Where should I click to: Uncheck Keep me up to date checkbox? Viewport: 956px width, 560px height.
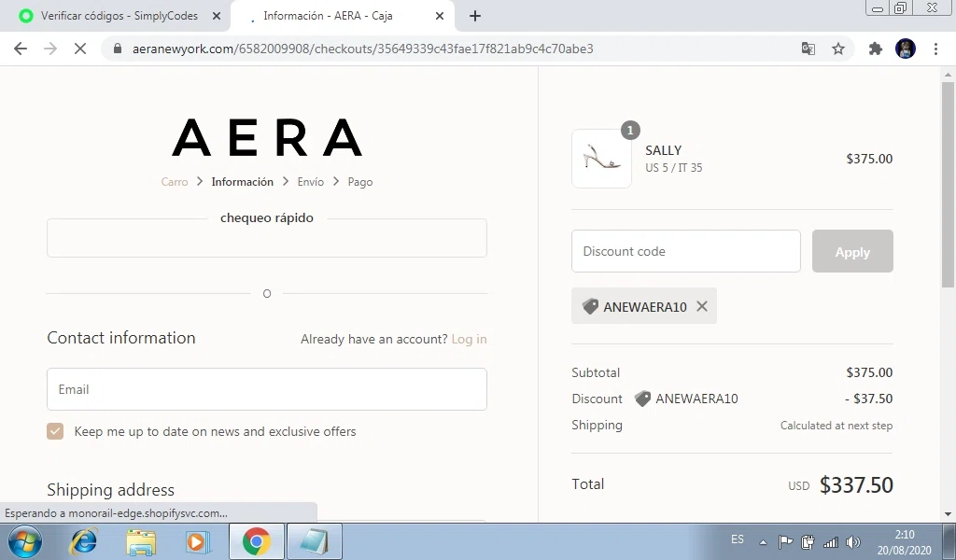pyautogui.click(x=55, y=431)
